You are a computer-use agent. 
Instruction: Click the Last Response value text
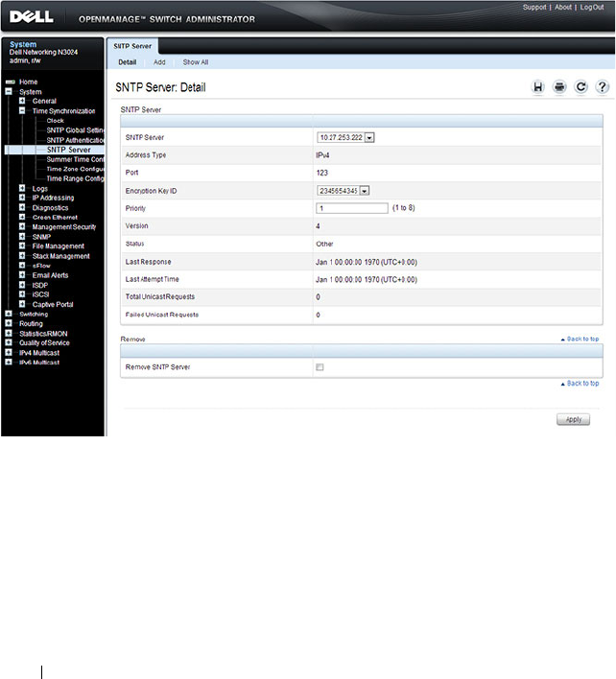coord(367,263)
